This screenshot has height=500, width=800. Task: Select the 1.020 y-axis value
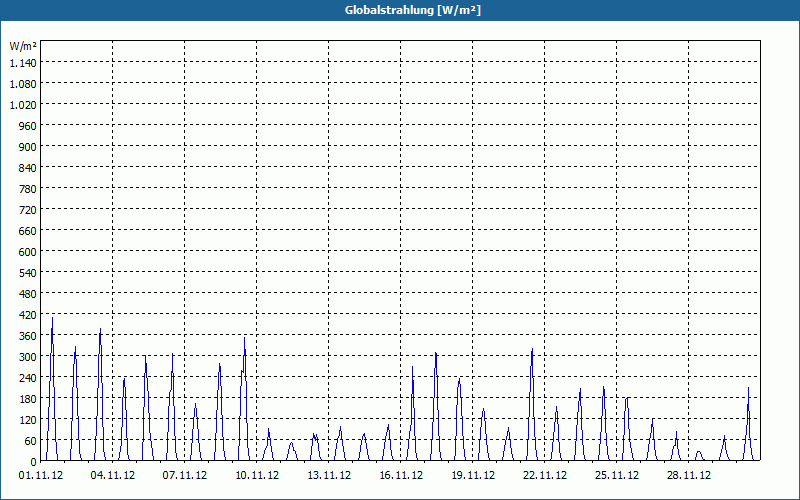click(x=23, y=105)
